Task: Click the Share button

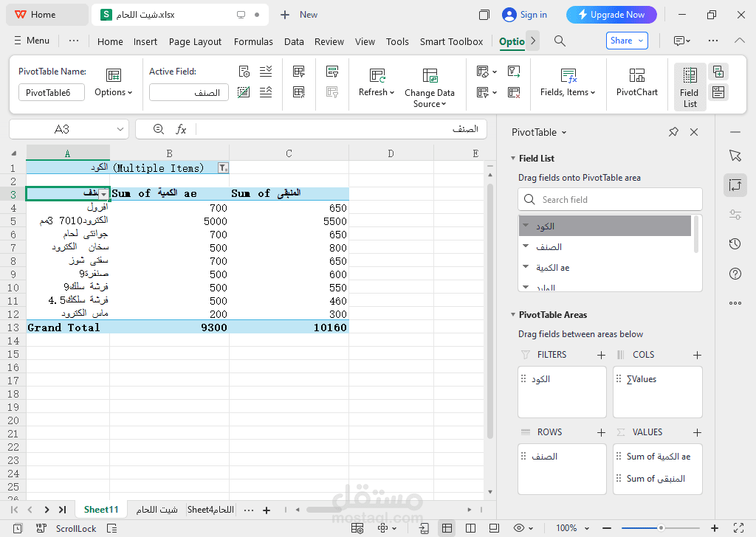Action: pos(626,41)
